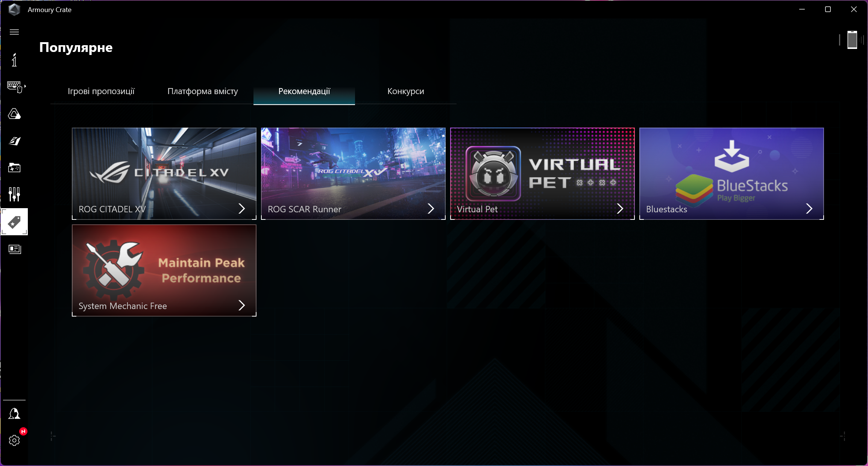
Task: Open System Mechanic Free card
Action: coord(164,270)
